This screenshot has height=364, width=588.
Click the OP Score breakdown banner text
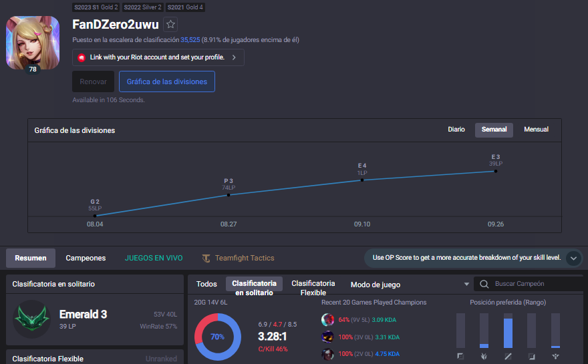466,258
